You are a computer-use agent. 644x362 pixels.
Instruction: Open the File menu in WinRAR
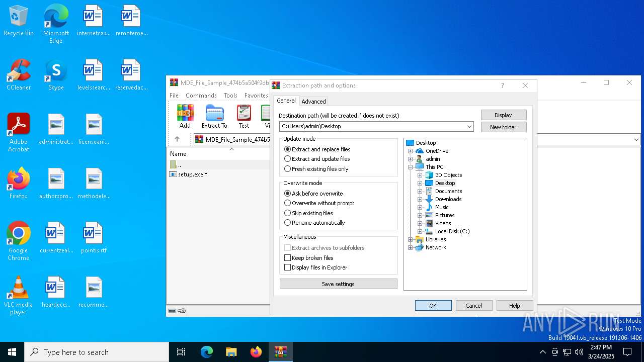(174, 96)
